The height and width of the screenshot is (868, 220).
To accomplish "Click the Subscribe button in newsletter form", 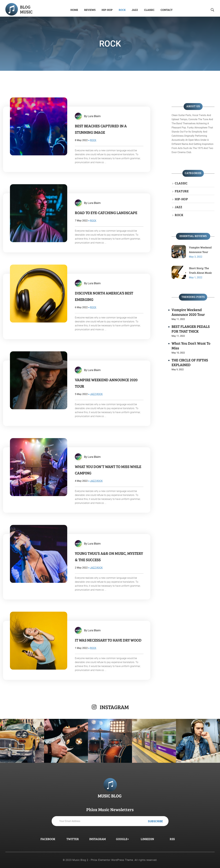I will (x=155, y=821).
